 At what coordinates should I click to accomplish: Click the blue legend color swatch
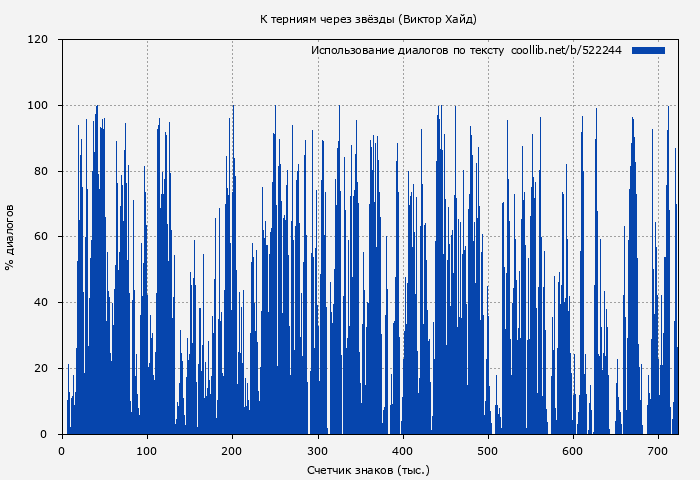point(648,50)
